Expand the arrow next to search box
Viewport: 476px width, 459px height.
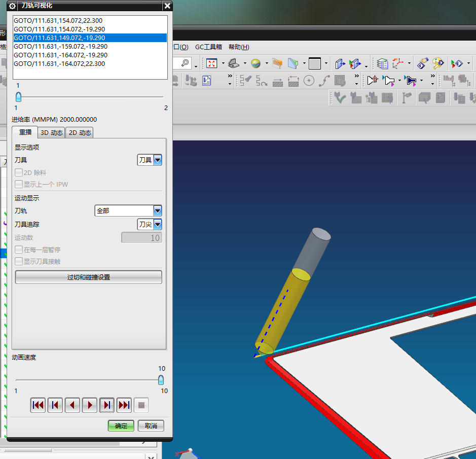196,65
